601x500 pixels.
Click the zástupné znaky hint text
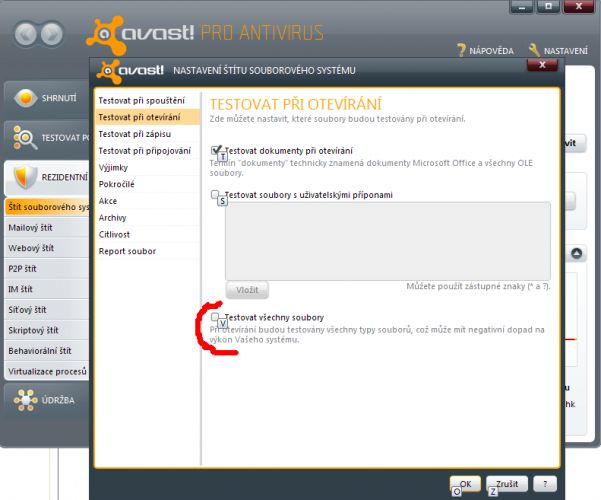tap(478, 286)
